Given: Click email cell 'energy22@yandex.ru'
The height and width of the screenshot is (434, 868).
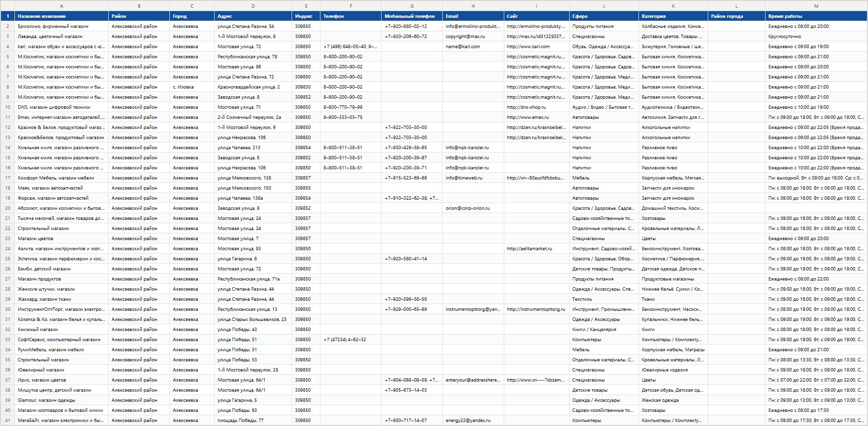Looking at the screenshot, I should point(473,421).
